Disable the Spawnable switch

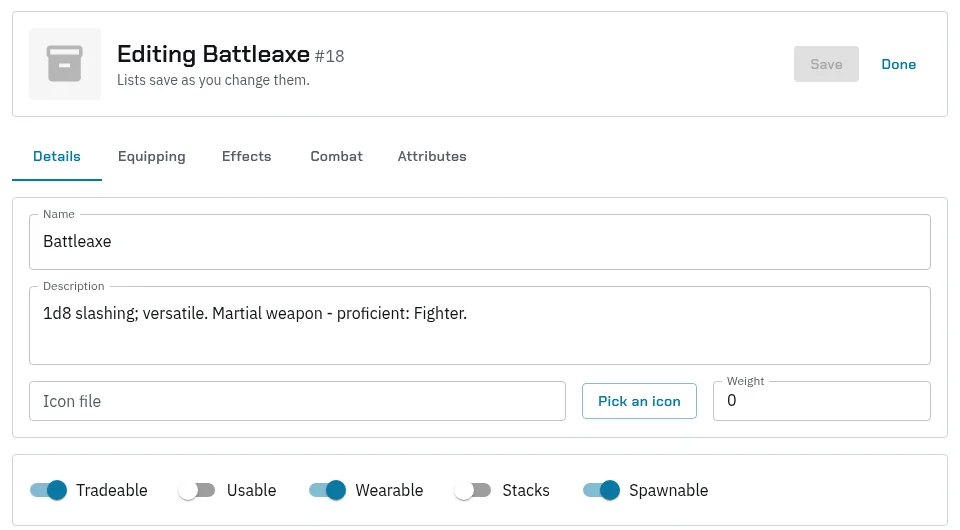click(601, 490)
